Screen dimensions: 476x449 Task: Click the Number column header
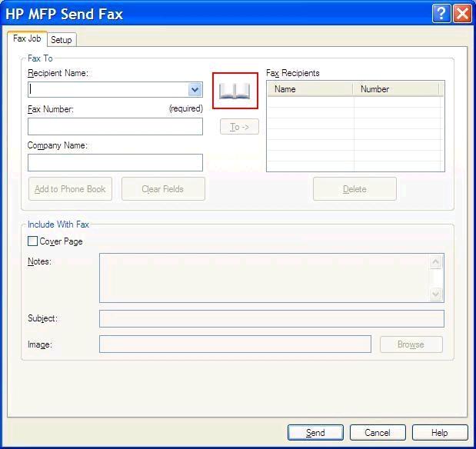click(396, 89)
